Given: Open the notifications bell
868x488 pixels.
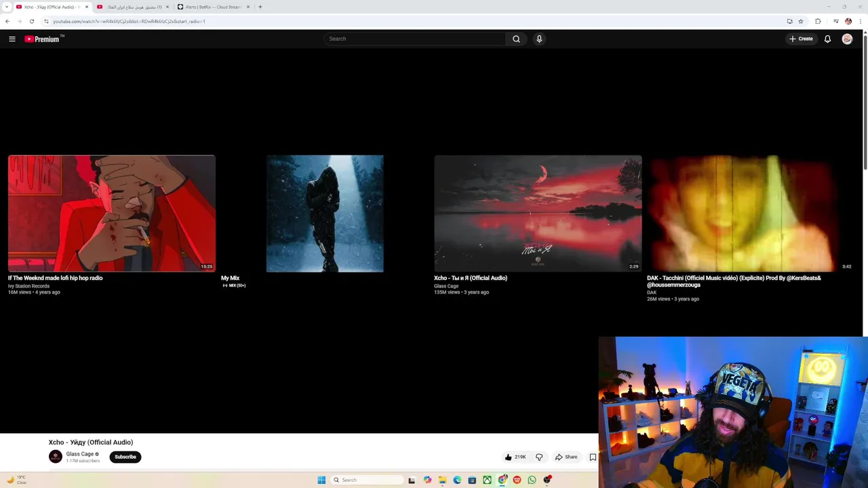Looking at the screenshot, I should (827, 39).
